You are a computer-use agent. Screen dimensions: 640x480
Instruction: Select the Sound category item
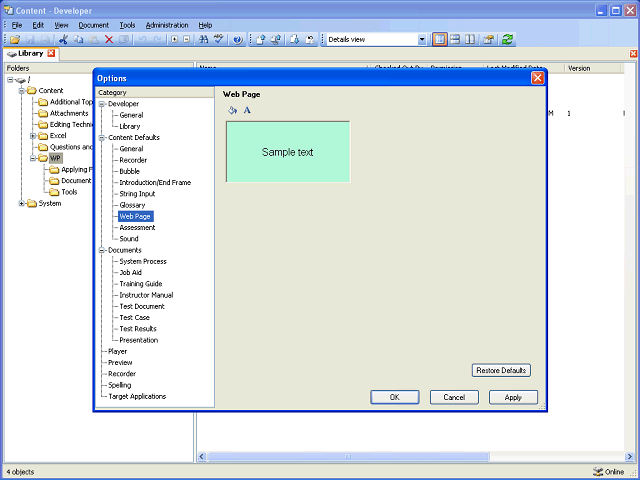(129, 239)
